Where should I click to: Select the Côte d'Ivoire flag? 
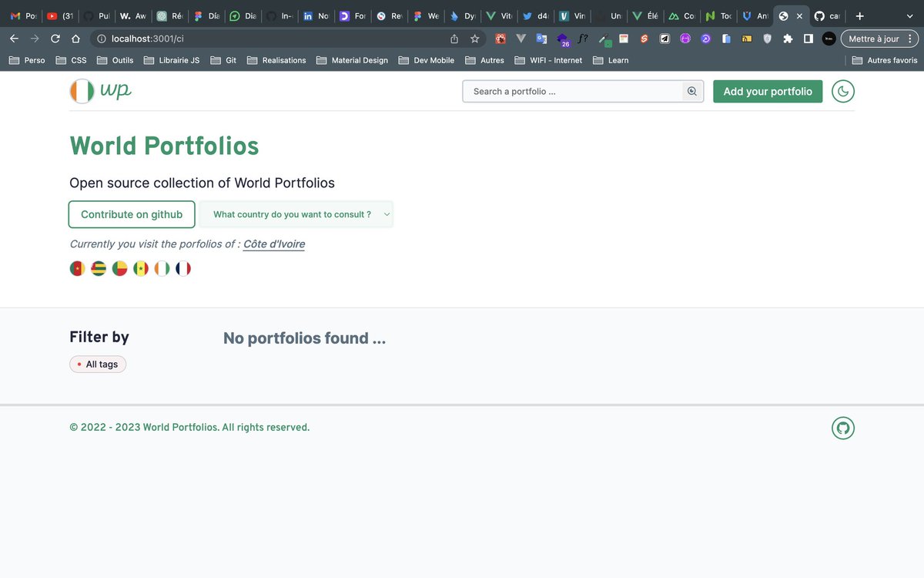[x=162, y=268]
